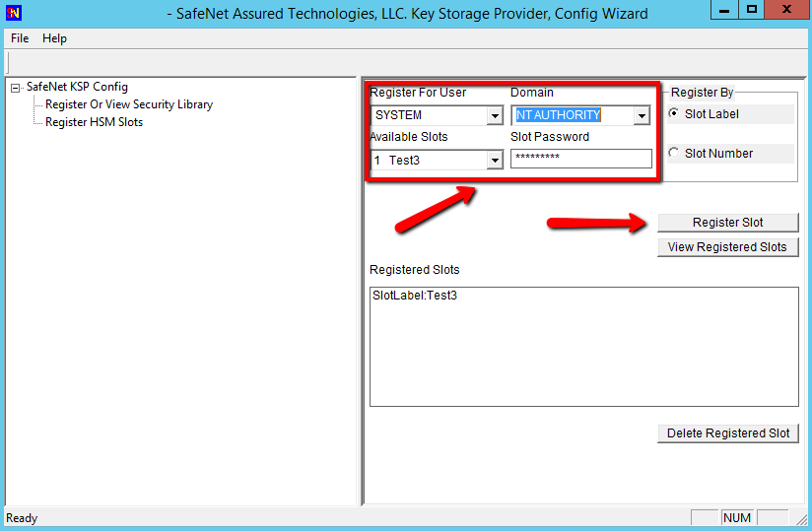Click View Registered Slots button
This screenshot has width=812, height=531.
pos(727,247)
